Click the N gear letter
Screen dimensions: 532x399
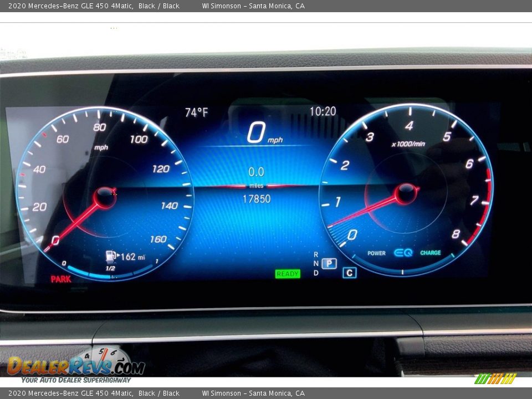(316, 264)
